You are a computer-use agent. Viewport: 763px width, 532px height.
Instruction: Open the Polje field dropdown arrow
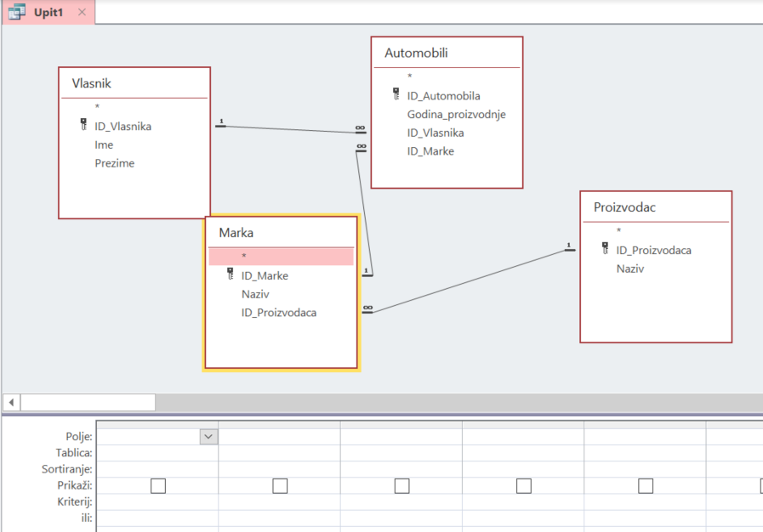(208, 436)
